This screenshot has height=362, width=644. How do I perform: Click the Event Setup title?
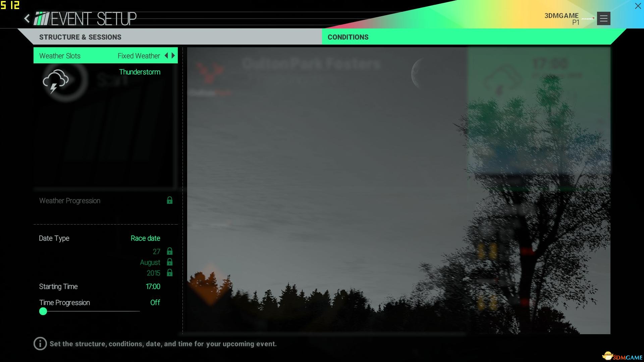tap(94, 19)
